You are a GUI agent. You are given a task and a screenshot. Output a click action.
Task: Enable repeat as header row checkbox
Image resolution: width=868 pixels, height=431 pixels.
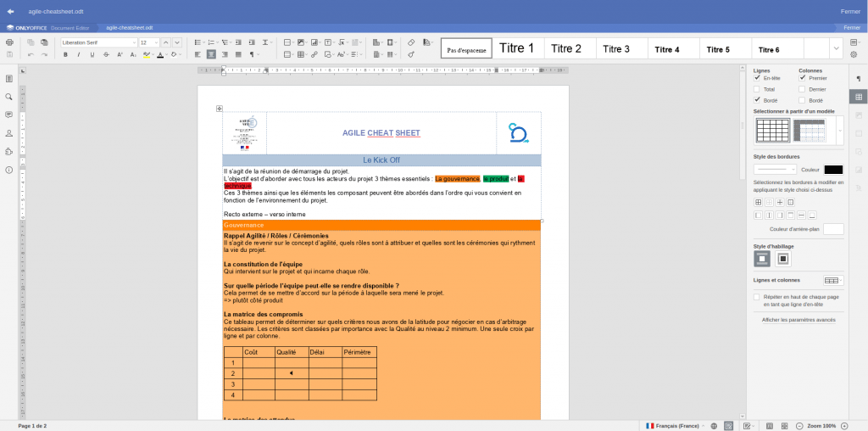coord(757,297)
